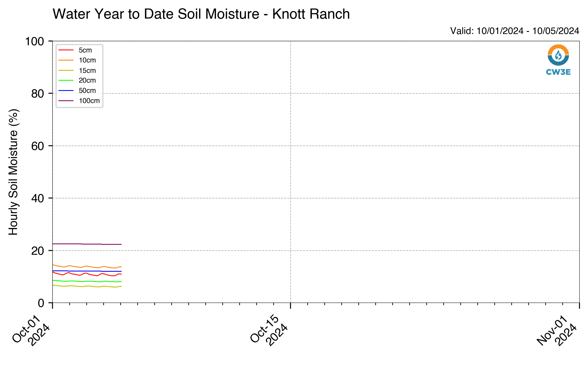588x365 pixels.
Task: Click the 60 y-axis tick label
Action: coord(38,146)
